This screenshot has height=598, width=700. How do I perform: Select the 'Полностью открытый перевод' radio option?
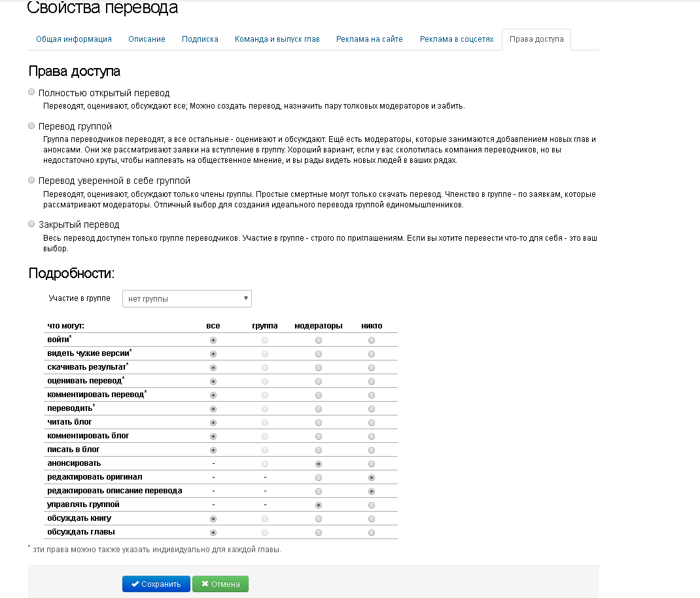(31, 92)
